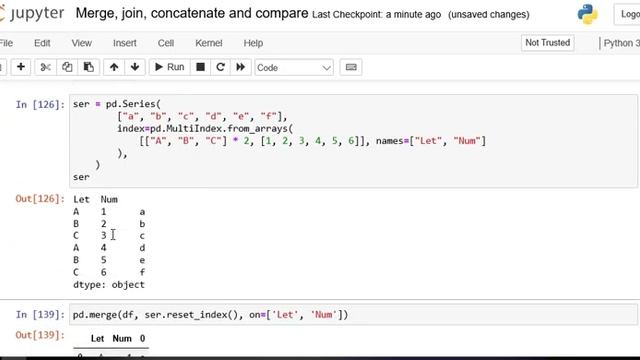Click the Python logo icon
Viewport: 640px width, 360px height.
tap(587, 14)
